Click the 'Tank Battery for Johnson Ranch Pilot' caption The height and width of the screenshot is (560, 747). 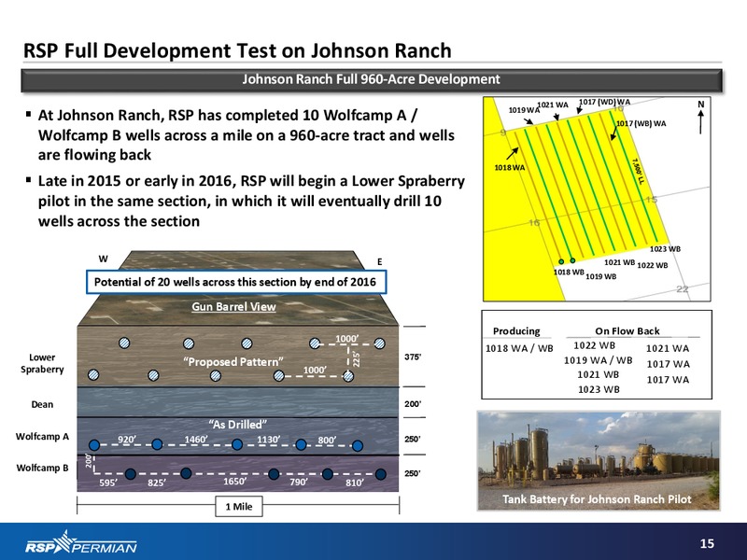[x=597, y=499]
